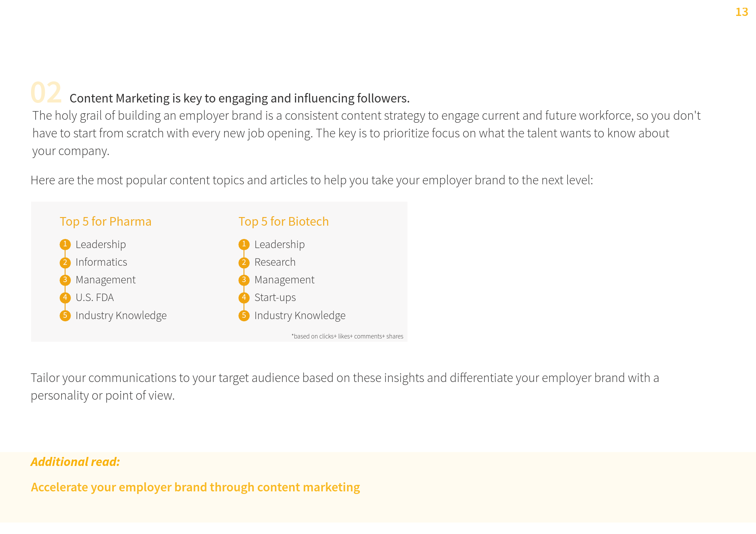Click the Pharma number 3 Management bullet
Viewport: 756px width, 534px height.
(65, 280)
